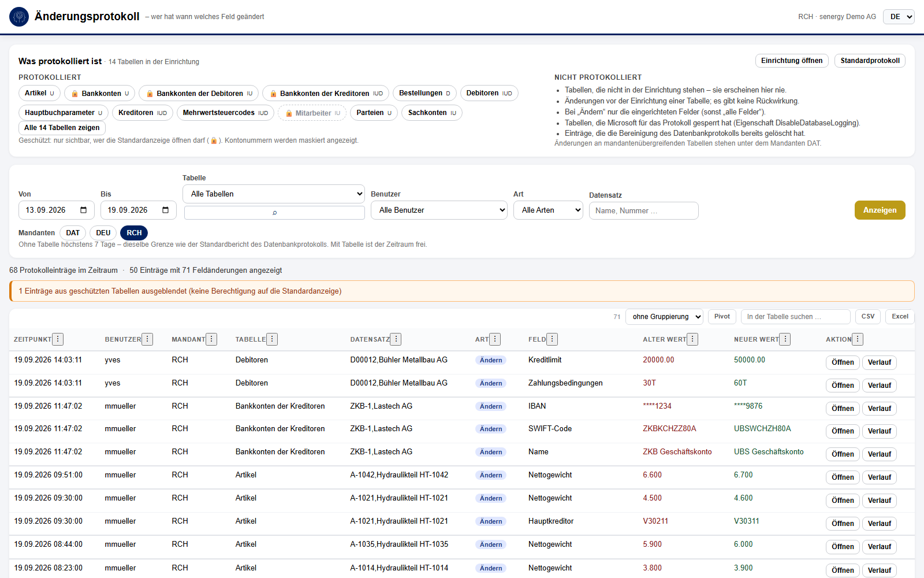Image resolution: width=924 pixels, height=578 pixels.
Task: Toggle the DAT mandant filter
Action: [x=73, y=233]
